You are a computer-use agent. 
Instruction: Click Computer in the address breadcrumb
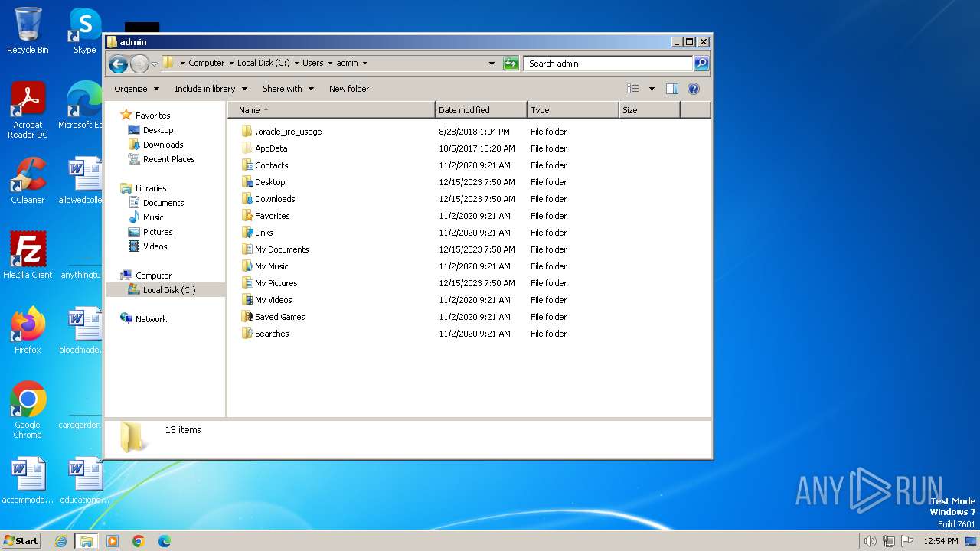pyautogui.click(x=207, y=64)
